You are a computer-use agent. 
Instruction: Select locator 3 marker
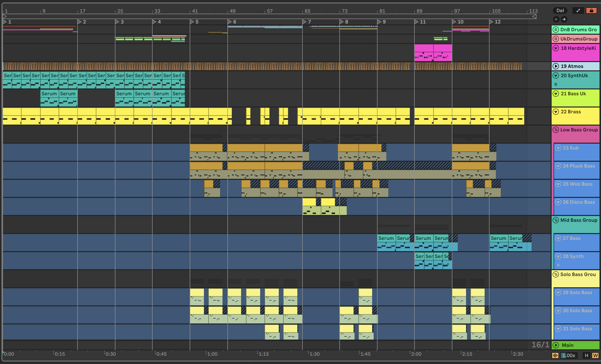point(117,22)
